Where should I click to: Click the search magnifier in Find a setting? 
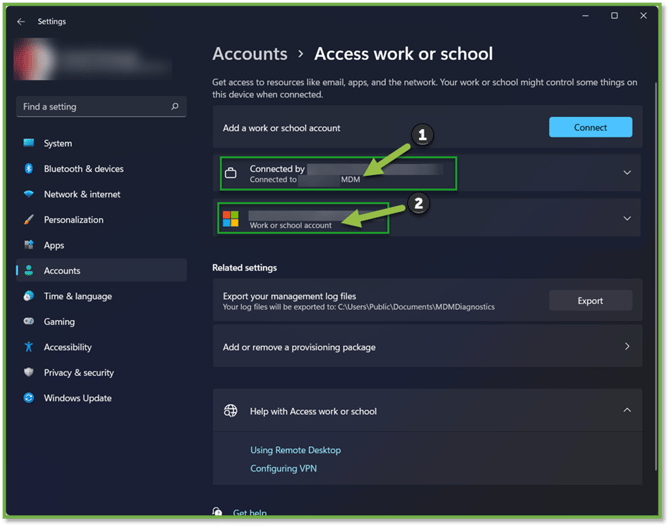(175, 107)
